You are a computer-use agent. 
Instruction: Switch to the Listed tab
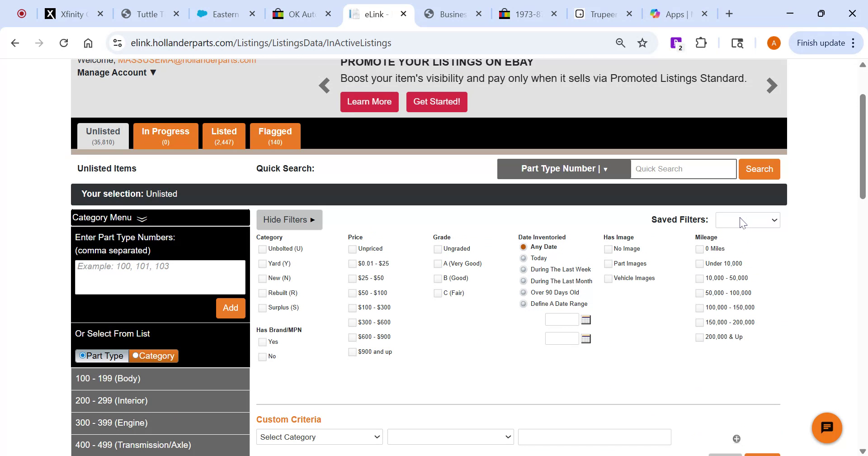224,135
